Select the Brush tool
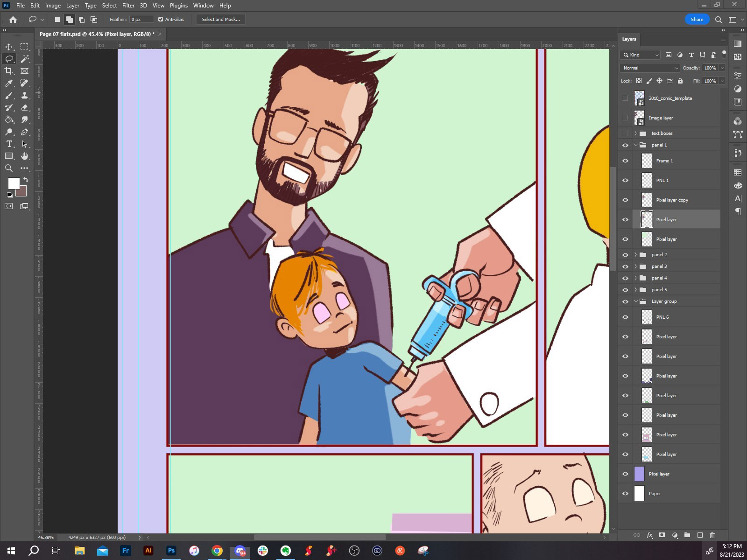Screen dimensions: 747x560 pos(9,95)
